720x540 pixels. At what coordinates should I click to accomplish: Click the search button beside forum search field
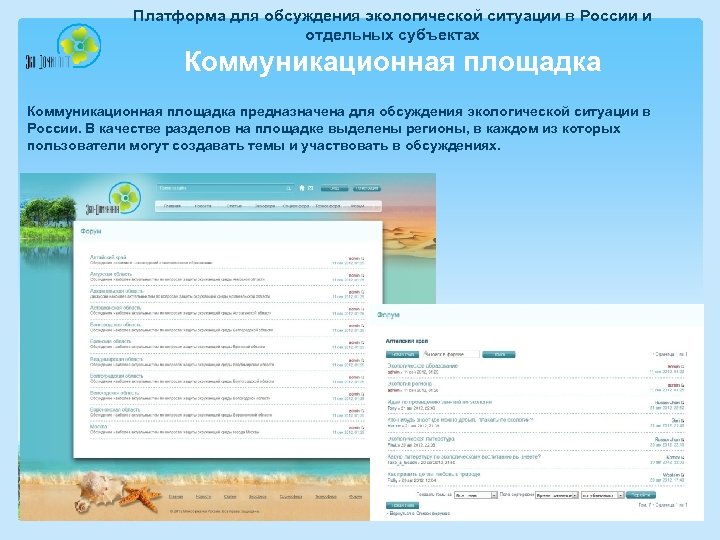(x=499, y=354)
